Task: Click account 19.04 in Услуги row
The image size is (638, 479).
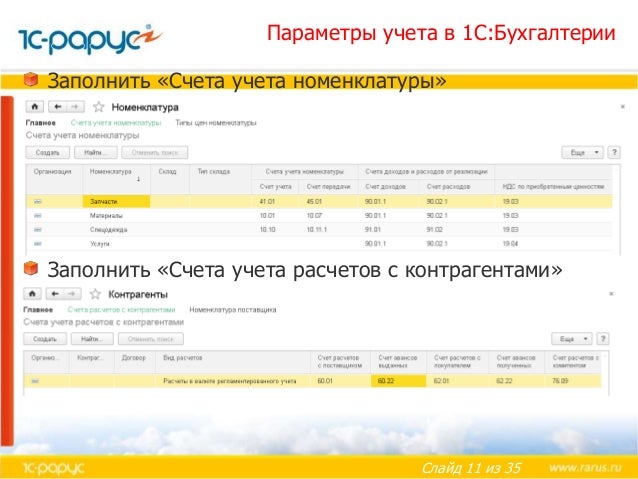Action: [510, 244]
